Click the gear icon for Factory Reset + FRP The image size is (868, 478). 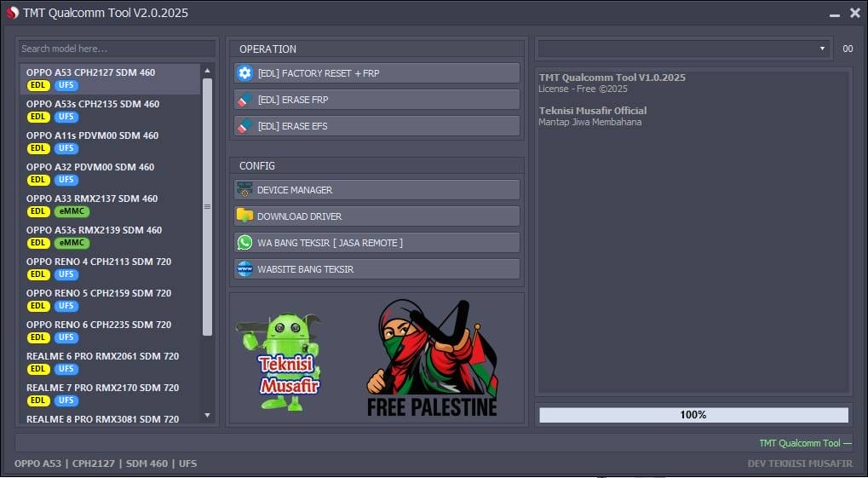[x=245, y=73]
